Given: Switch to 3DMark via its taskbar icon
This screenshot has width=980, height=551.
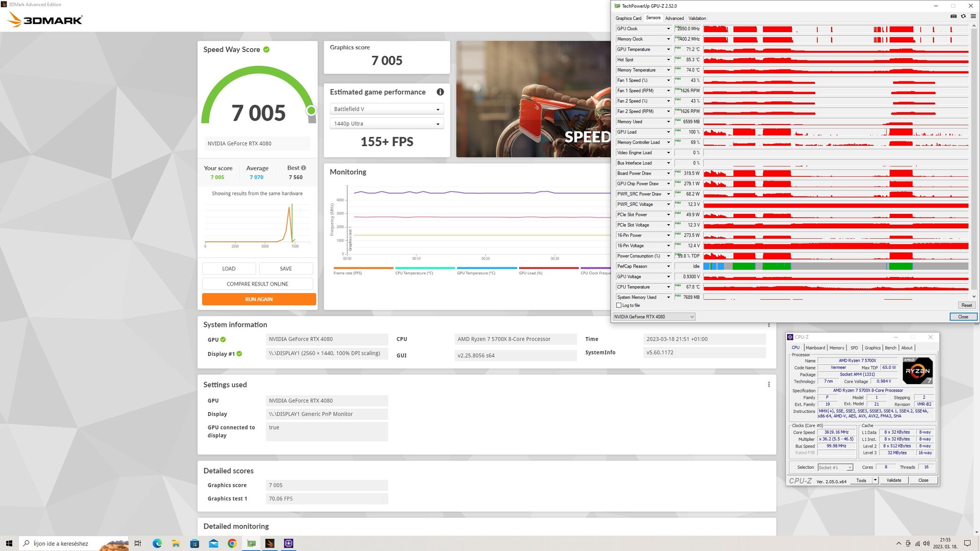Looking at the screenshot, I should pyautogui.click(x=270, y=543).
